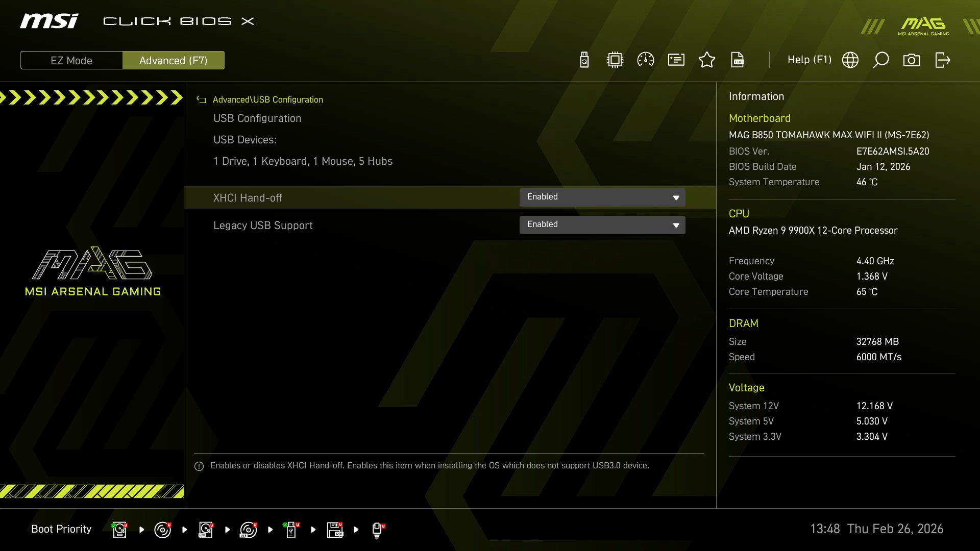
Task: View the BIOS change log icon
Action: coord(738,60)
